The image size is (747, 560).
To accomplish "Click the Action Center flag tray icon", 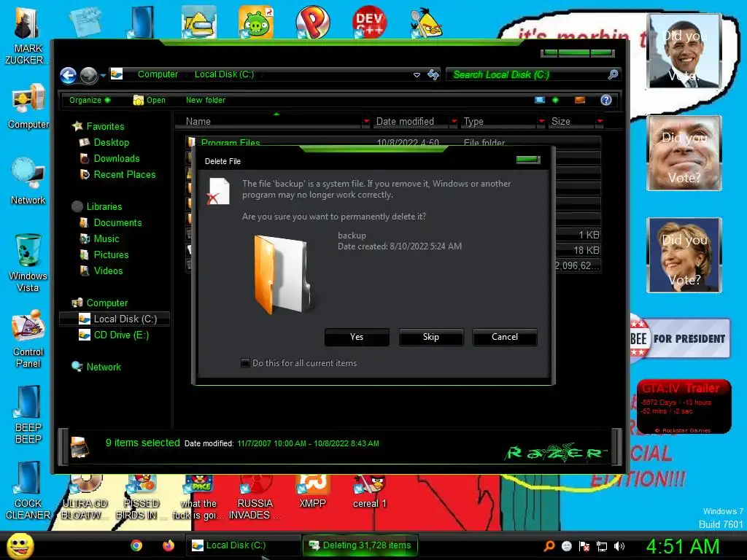I will click(584, 546).
